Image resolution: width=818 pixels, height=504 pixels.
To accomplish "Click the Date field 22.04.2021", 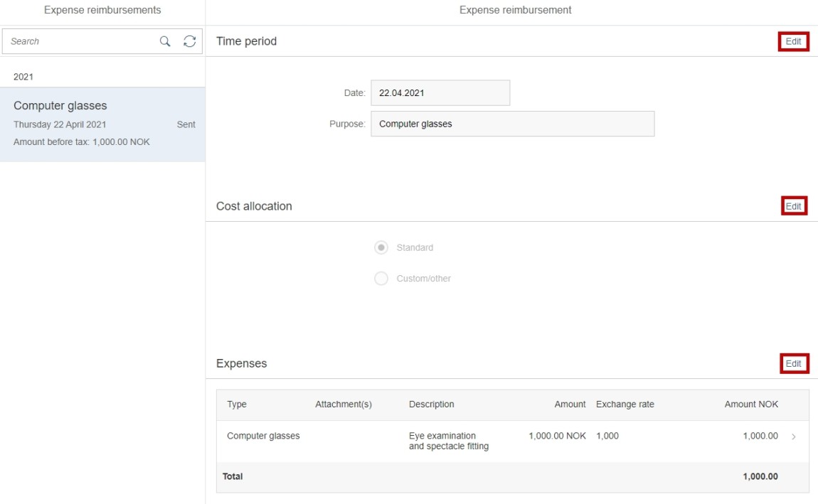I will (x=440, y=93).
